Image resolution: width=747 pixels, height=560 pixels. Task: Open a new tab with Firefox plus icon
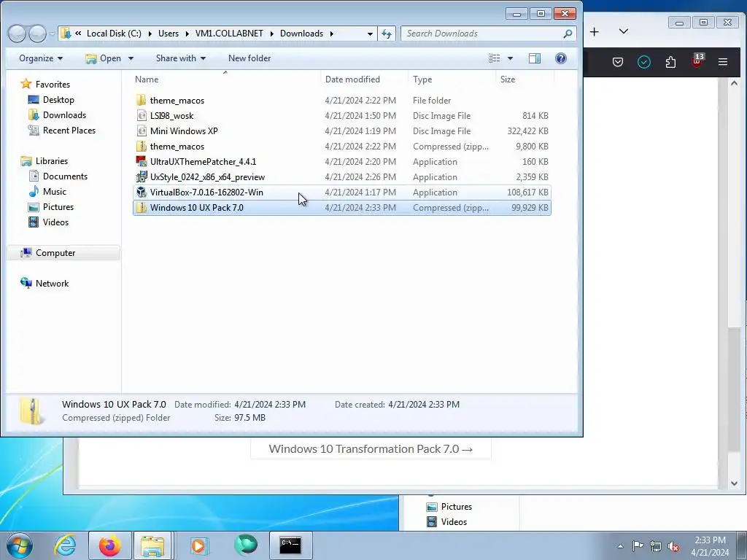594,32
